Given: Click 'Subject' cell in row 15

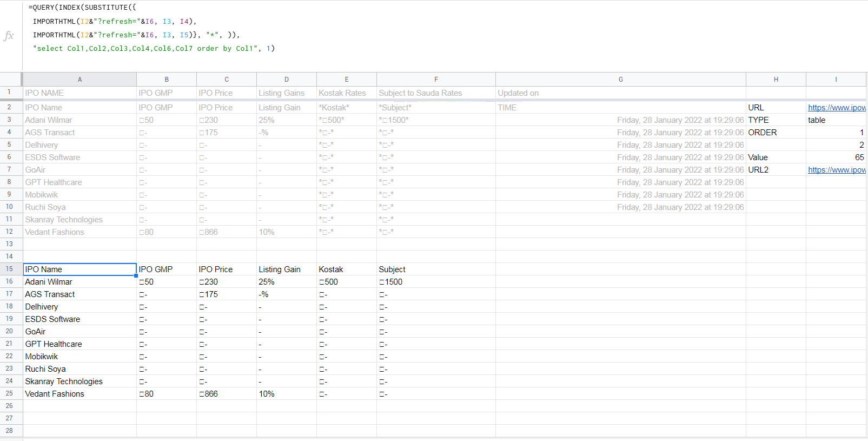Looking at the screenshot, I should (x=436, y=269).
